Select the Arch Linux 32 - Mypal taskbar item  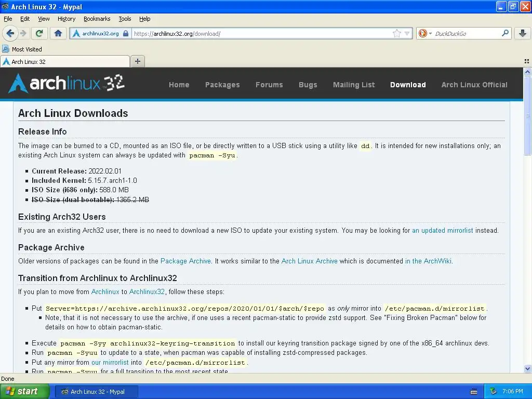[x=96, y=392]
